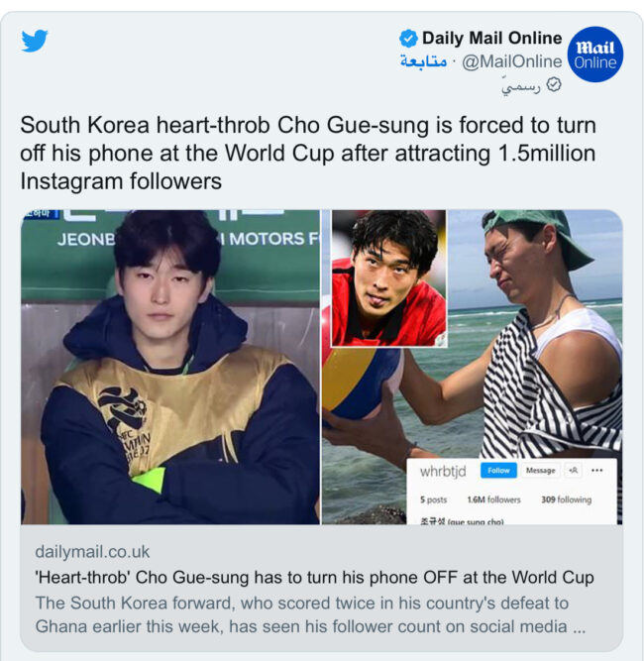
Task: Click the 1.6M followers count
Action: pos(494,499)
